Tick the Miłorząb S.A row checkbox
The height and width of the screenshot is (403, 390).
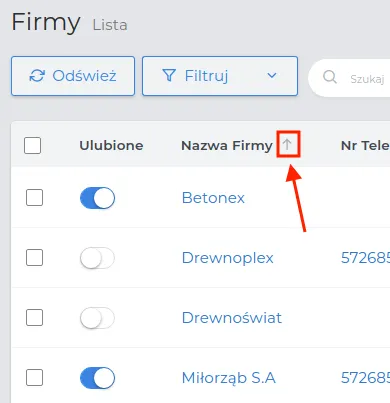pos(35,377)
